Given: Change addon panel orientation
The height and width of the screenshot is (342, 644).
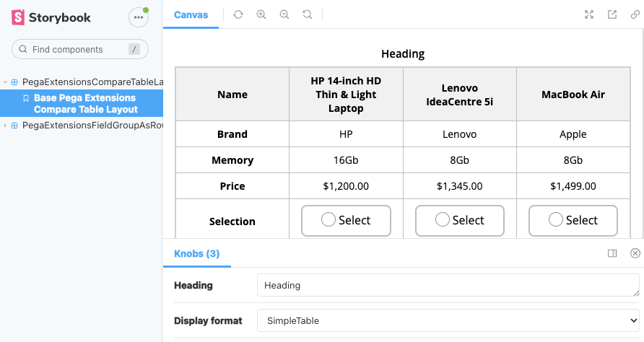Looking at the screenshot, I should [x=612, y=253].
